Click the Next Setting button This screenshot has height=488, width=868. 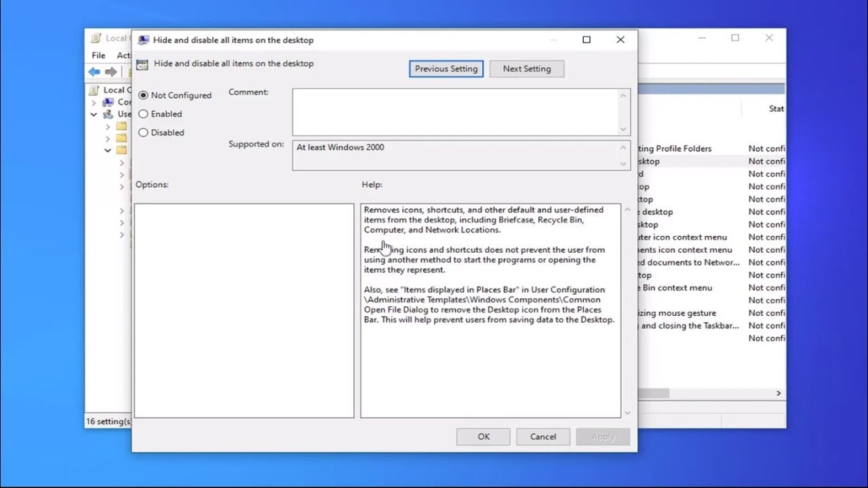click(527, 68)
